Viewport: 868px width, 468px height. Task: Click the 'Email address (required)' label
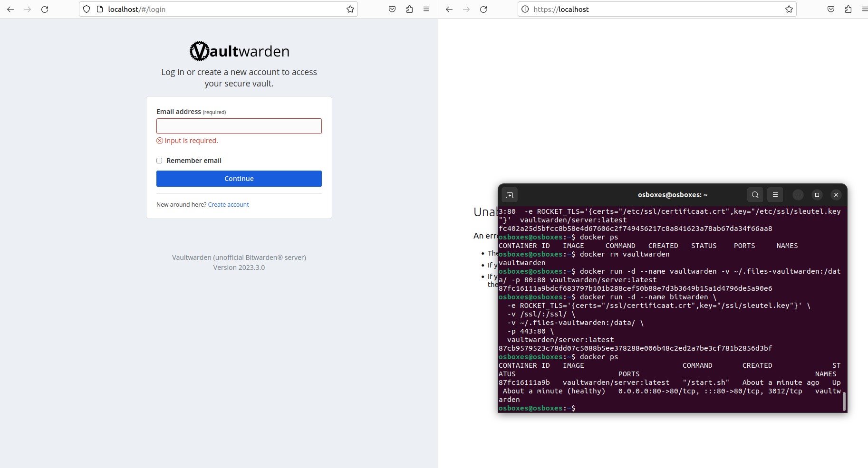191,112
